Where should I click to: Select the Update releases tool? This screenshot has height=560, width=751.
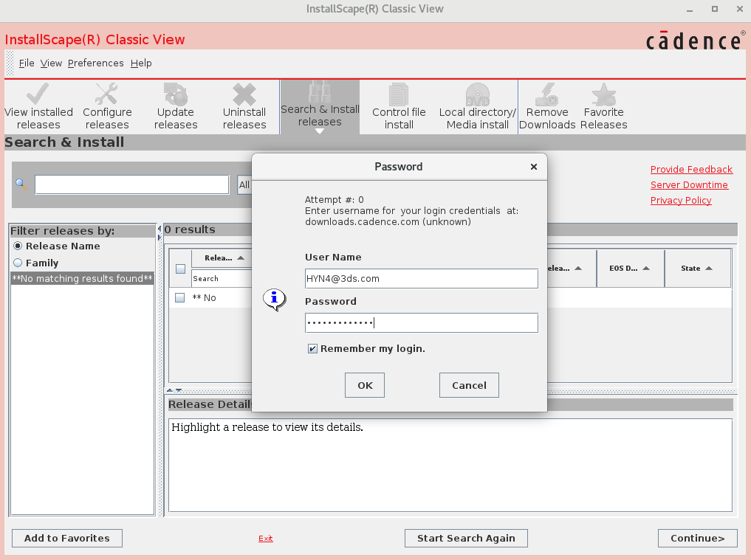coord(176,106)
